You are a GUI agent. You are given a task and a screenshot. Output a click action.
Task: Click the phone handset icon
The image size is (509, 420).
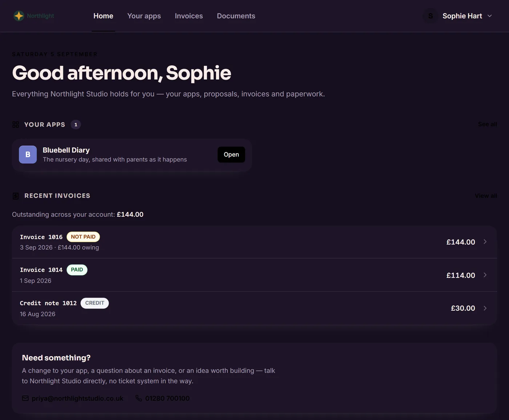pyautogui.click(x=139, y=398)
